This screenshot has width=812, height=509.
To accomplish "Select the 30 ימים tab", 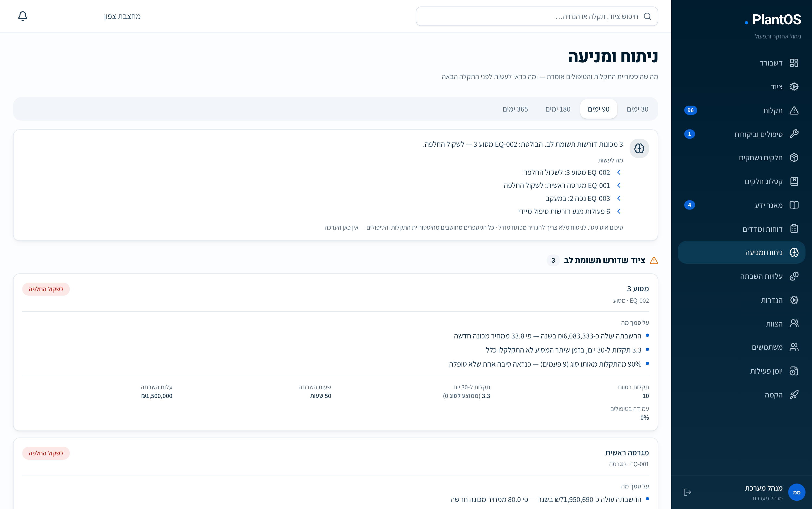I will tap(637, 109).
